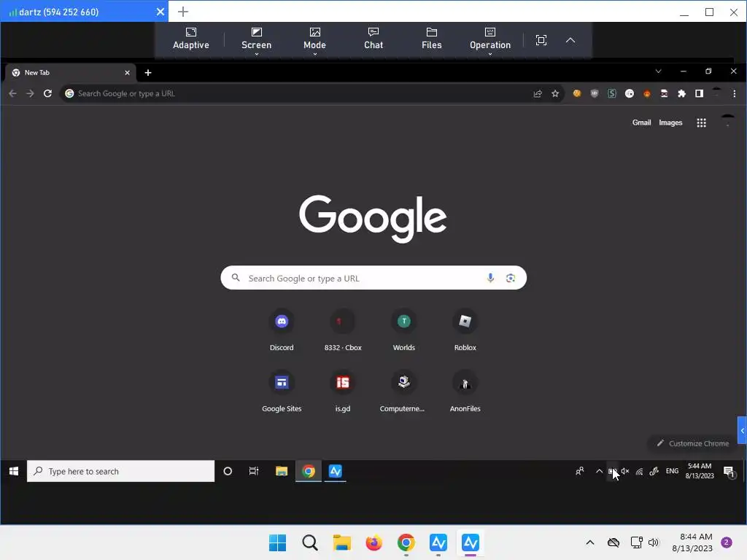Show hidden icons in local tray
This screenshot has height=560, width=747.
tap(589, 542)
